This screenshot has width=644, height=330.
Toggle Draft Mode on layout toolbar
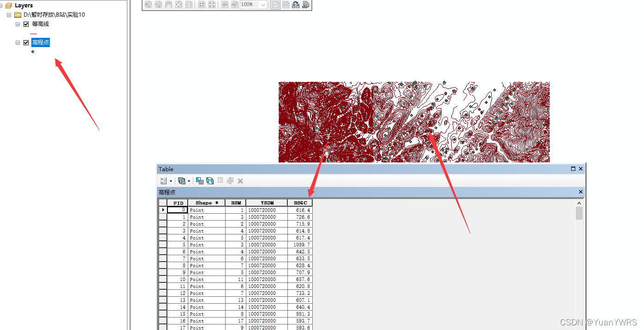click(275, 5)
